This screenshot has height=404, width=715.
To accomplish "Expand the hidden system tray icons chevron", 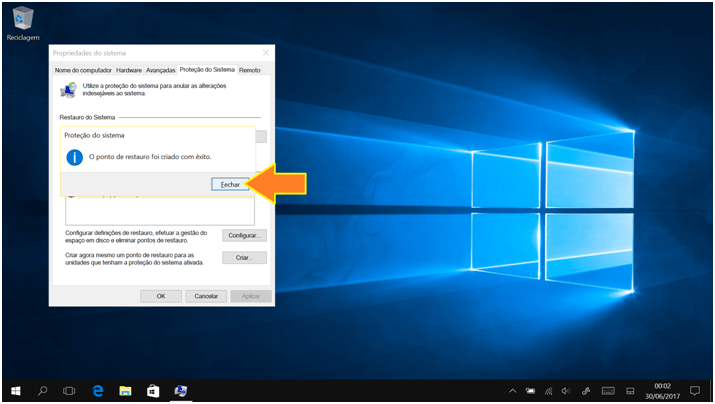I will click(x=513, y=391).
